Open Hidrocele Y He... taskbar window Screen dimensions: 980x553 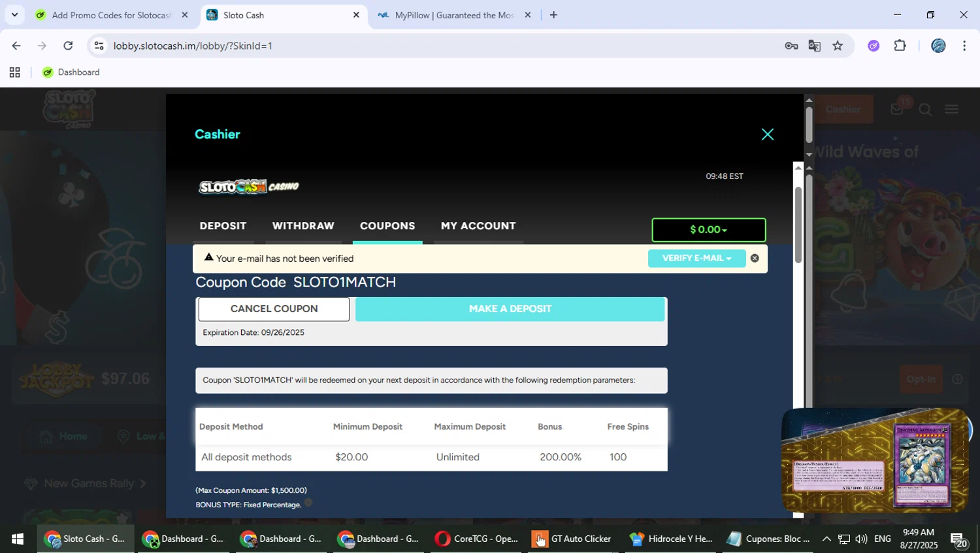pos(672,539)
